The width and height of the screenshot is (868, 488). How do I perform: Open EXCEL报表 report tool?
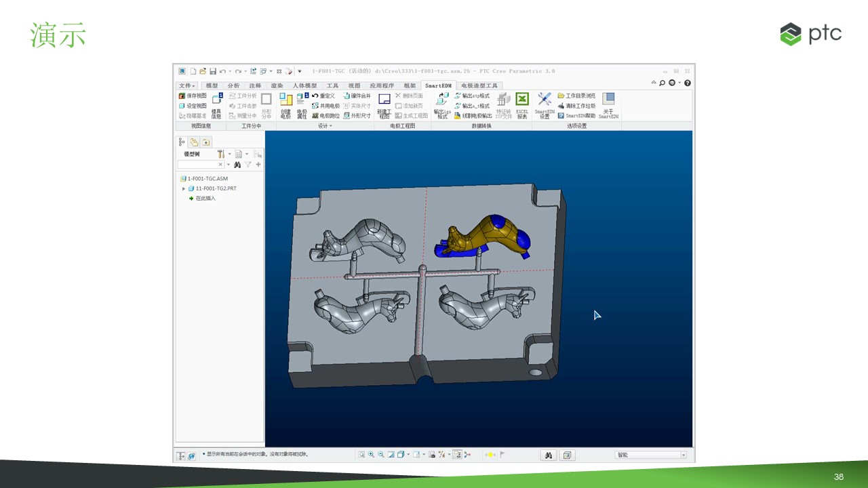click(x=522, y=106)
